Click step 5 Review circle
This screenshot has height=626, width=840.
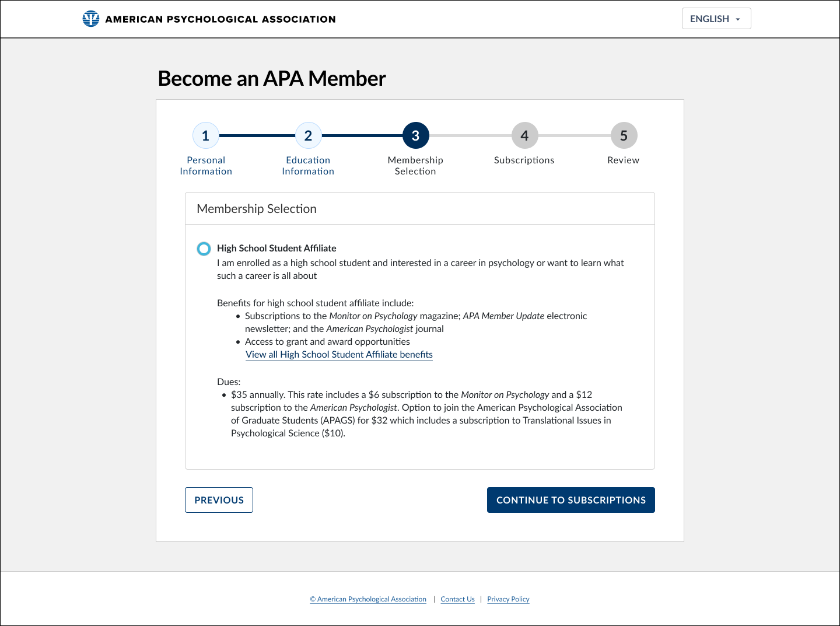(x=624, y=135)
